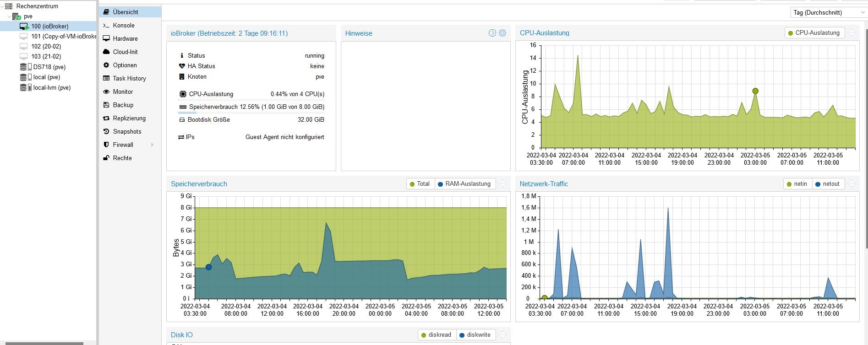Click the Task History list icon
Viewport: 868px width, 345px height.
coord(106,78)
